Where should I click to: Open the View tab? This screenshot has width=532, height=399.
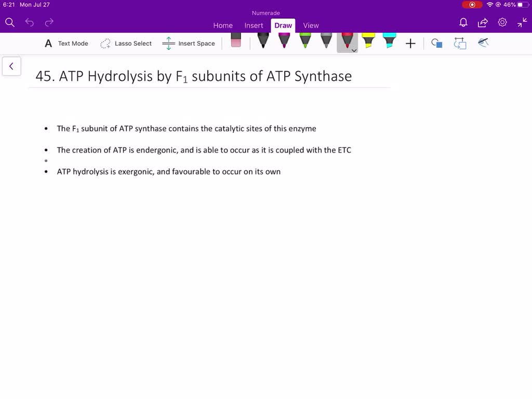311,25
